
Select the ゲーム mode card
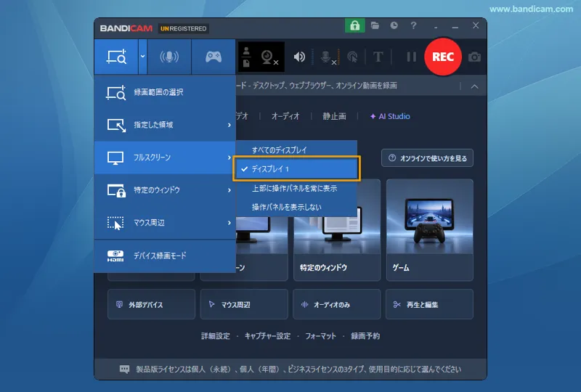coord(429,230)
